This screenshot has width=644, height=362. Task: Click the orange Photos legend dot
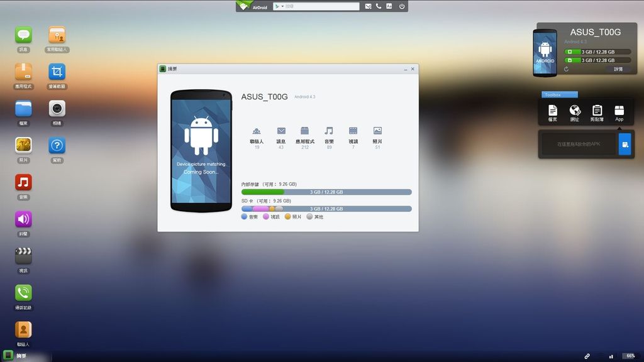tap(287, 216)
